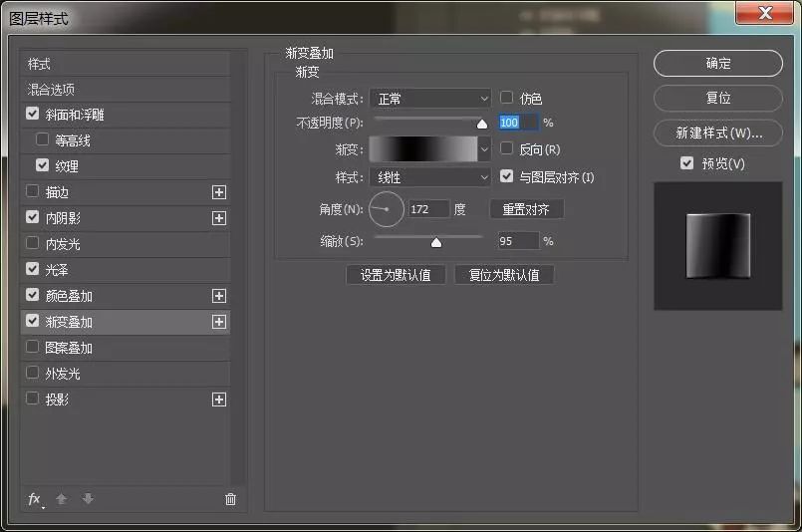Screen dimensions: 802x532
Task: Add another 颜色叠加 effect with plus icon
Action: click(x=219, y=296)
